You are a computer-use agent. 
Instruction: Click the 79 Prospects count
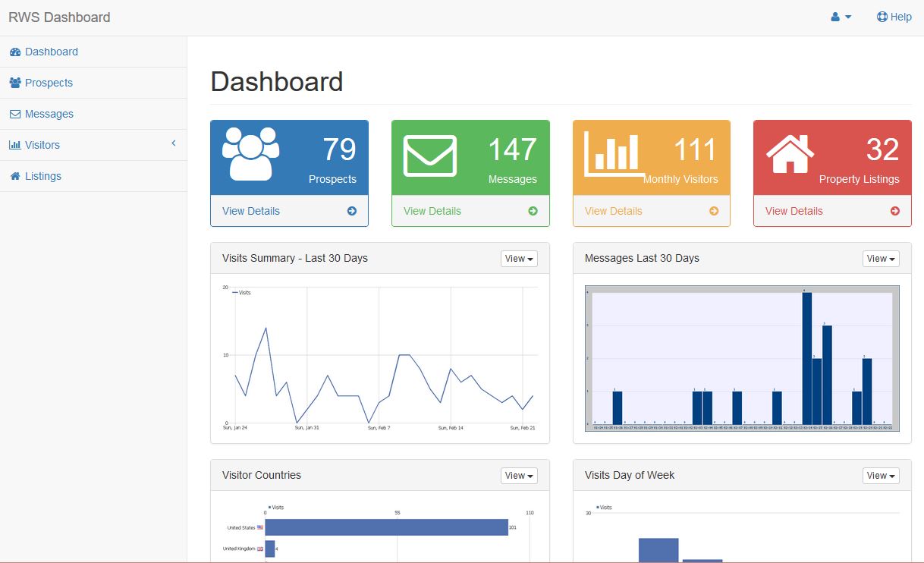click(x=339, y=149)
